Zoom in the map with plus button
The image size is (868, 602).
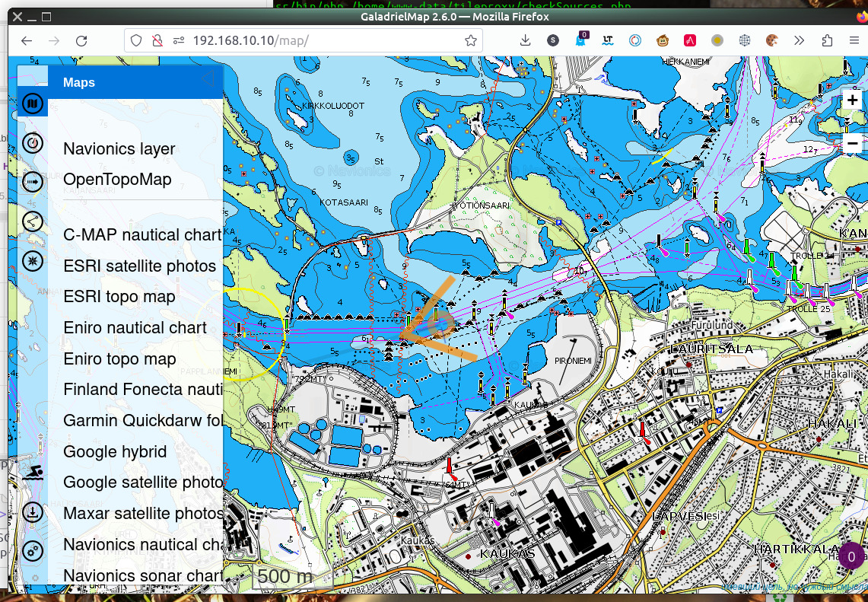coord(852,100)
